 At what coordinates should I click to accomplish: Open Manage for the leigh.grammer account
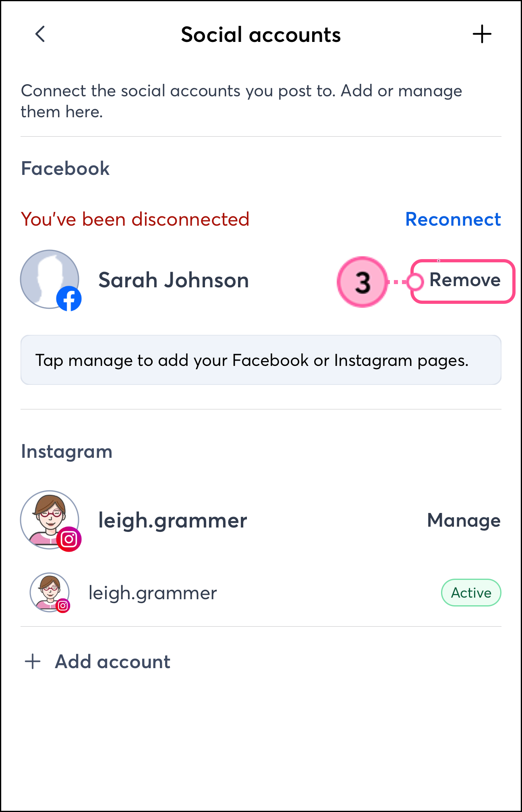point(464,520)
